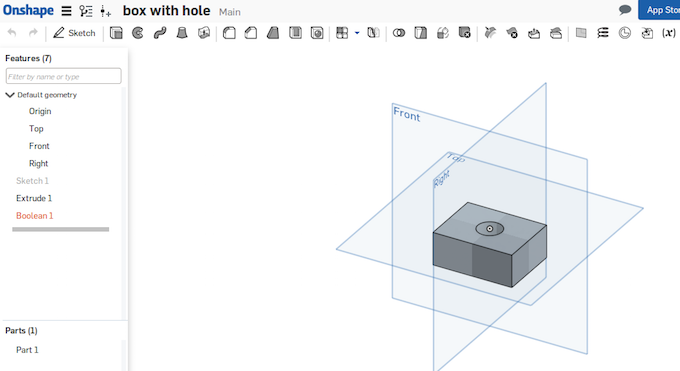Select the Thicken tool

point(204,33)
